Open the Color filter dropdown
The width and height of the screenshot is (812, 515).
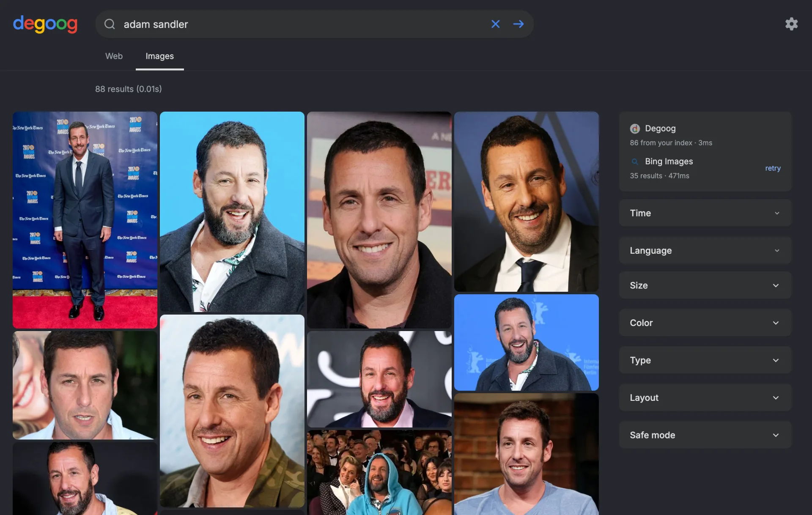(705, 323)
